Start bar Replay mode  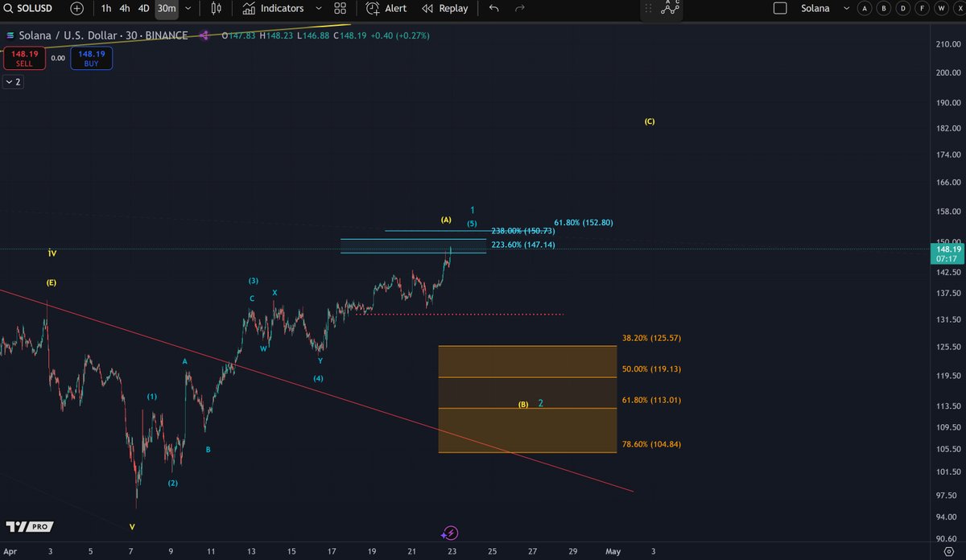click(445, 9)
